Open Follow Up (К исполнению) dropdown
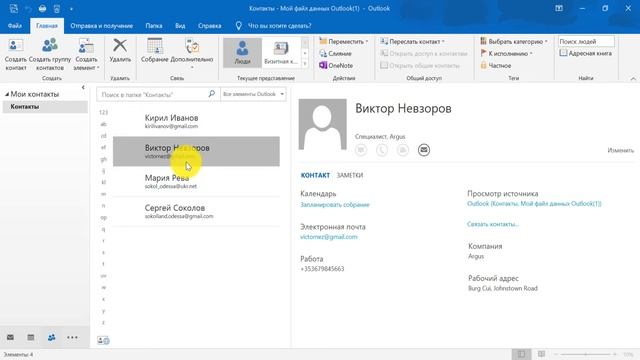Screen dimensions: 640x360 (506, 53)
